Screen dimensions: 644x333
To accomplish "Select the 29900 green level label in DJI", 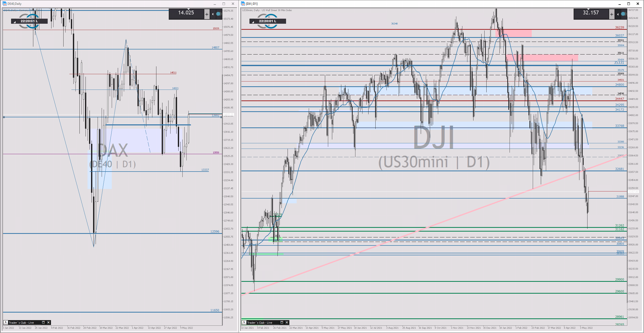I will click(620, 280).
